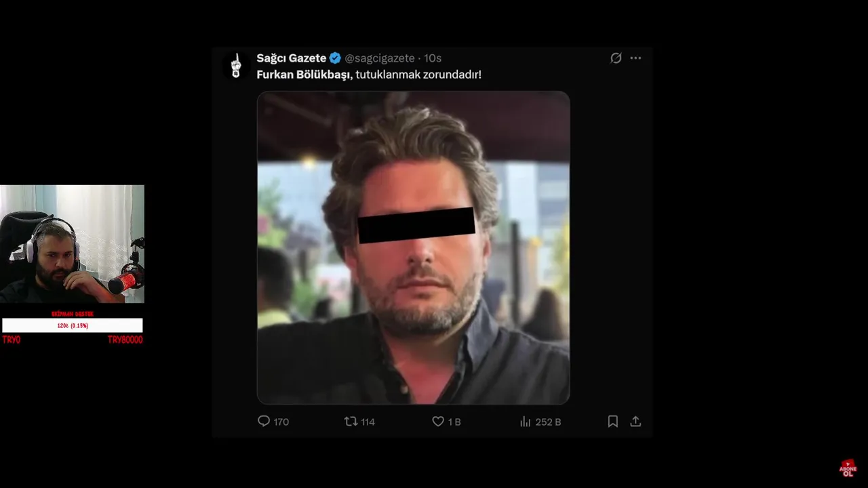Click the 170 replies count
The image size is (868, 488).
(x=281, y=422)
